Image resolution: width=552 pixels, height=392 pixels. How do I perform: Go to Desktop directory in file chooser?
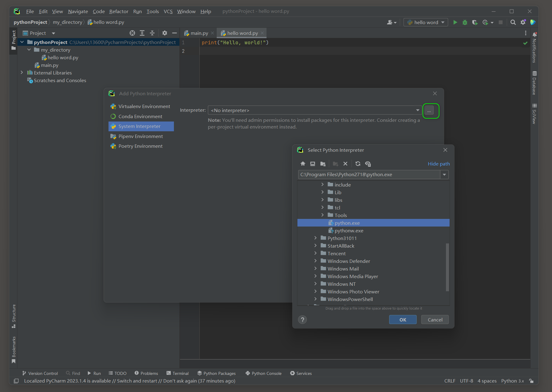(x=313, y=164)
